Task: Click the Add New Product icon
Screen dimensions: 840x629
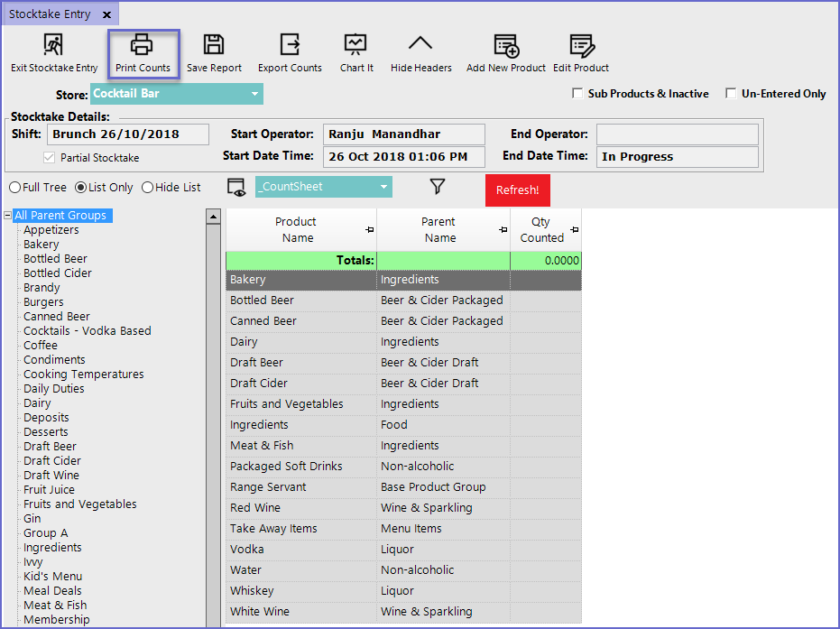Action: click(506, 45)
